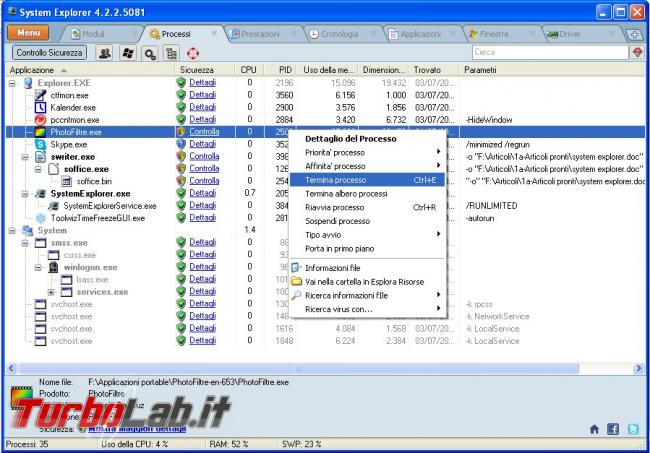650x453 pixels.
Task: Click the red crosshair find-window icon
Action: [x=193, y=53]
